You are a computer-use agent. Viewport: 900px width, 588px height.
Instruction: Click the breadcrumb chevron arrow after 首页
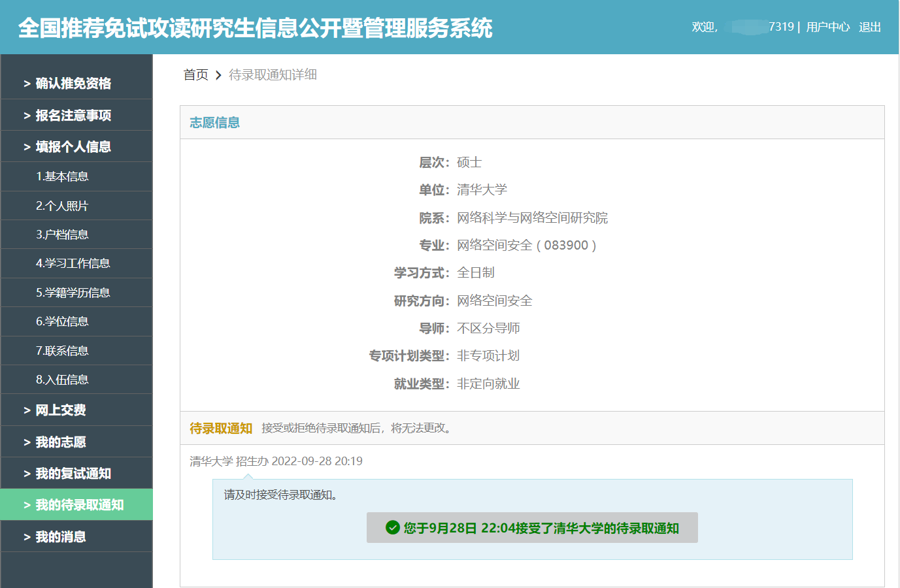(218, 75)
